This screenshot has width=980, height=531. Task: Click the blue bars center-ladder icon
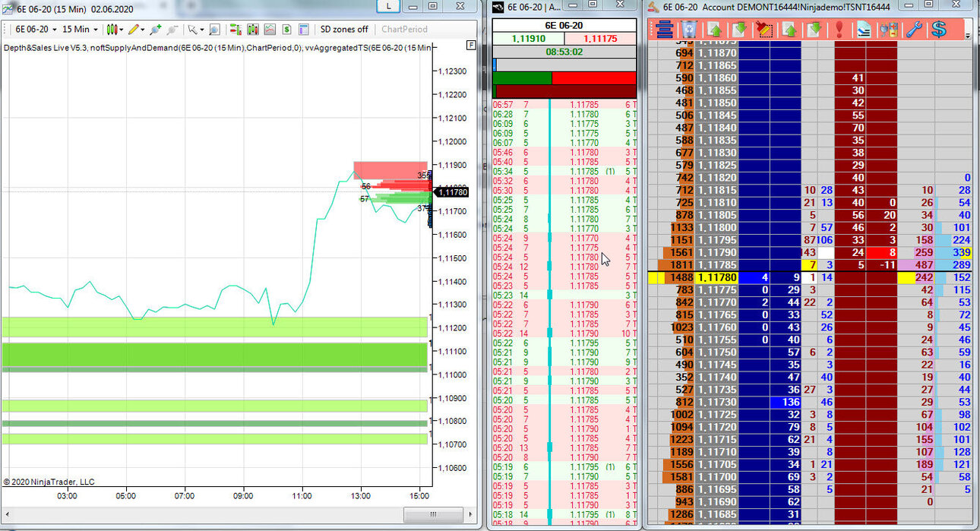coord(665,30)
